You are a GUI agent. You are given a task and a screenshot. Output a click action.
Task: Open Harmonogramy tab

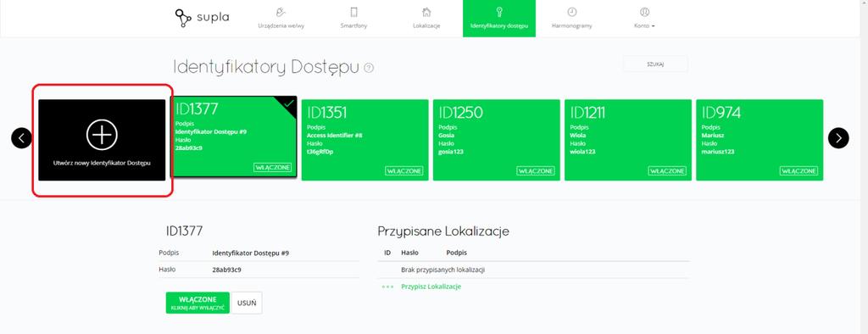pyautogui.click(x=572, y=19)
